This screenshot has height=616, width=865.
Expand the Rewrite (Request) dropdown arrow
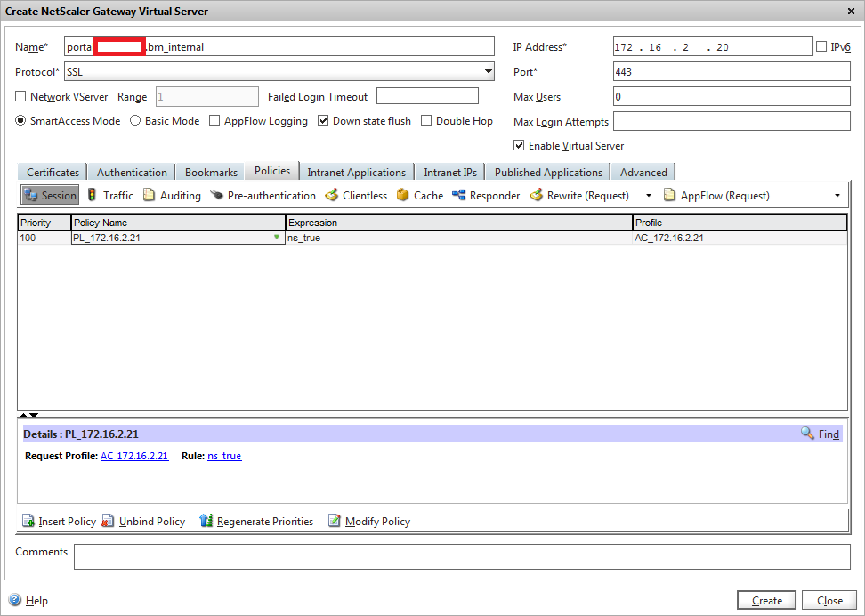pos(648,196)
